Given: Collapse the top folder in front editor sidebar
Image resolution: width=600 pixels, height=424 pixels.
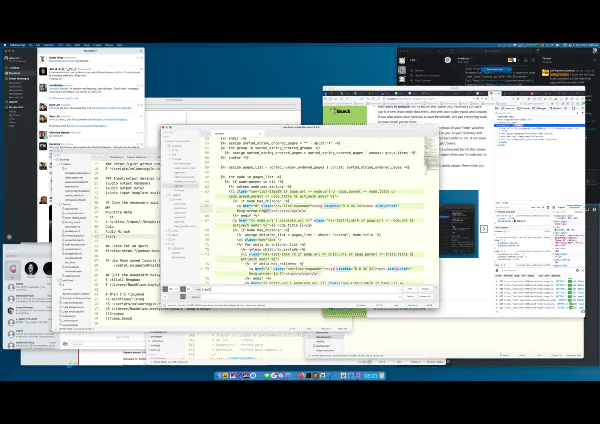Looking at the screenshot, I should click(165, 141).
